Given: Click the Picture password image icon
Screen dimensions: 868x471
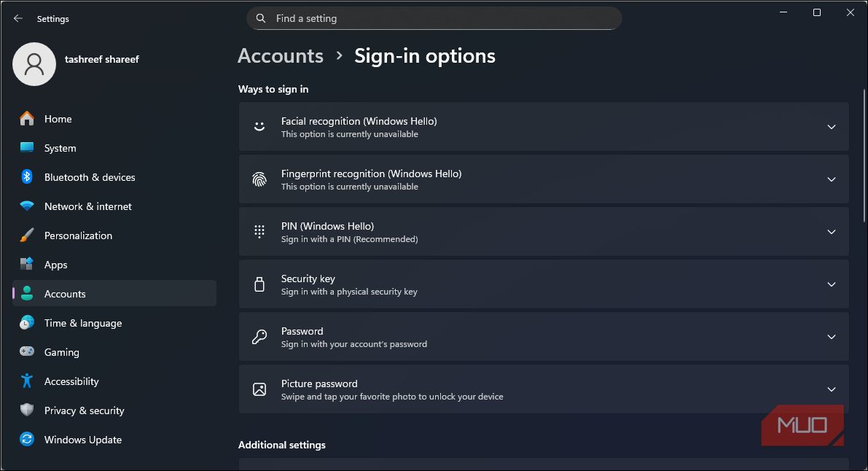Looking at the screenshot, I should pos(259,389).
